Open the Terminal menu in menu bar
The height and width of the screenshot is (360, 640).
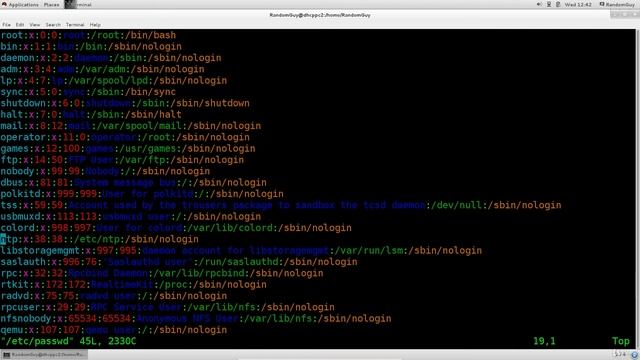(75, 24)
